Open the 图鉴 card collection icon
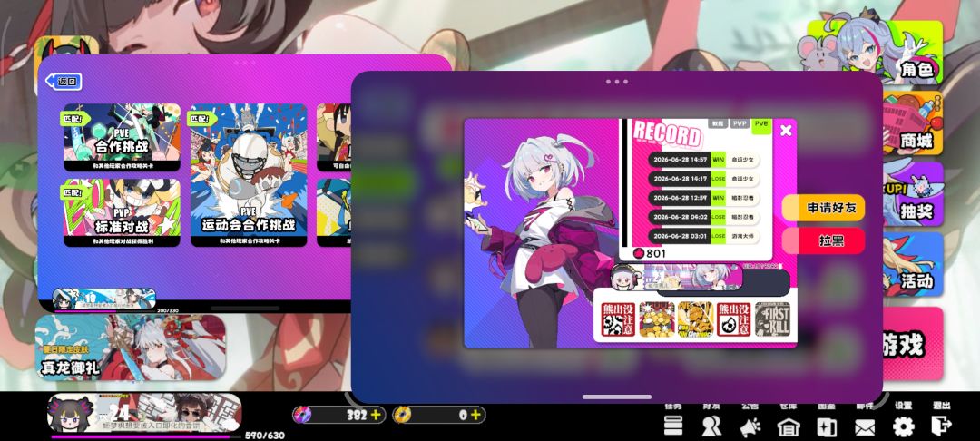This screenshot has width=980, height=441. click(x=827, y=426)
